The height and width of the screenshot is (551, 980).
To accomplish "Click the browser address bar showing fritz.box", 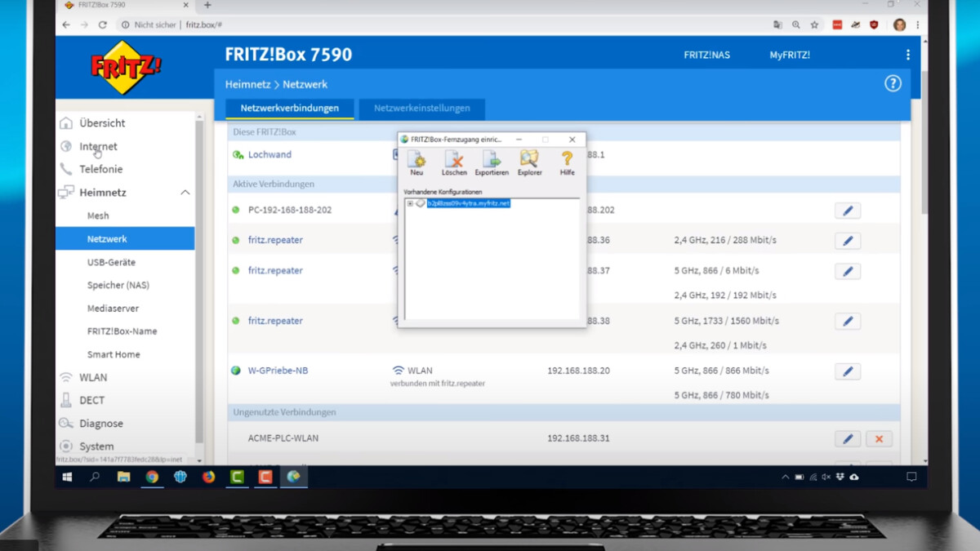I will coord(408,25).
